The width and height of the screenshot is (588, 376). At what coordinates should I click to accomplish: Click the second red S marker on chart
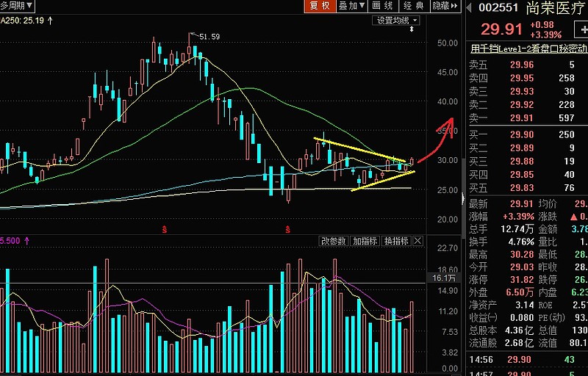[287, 230]
